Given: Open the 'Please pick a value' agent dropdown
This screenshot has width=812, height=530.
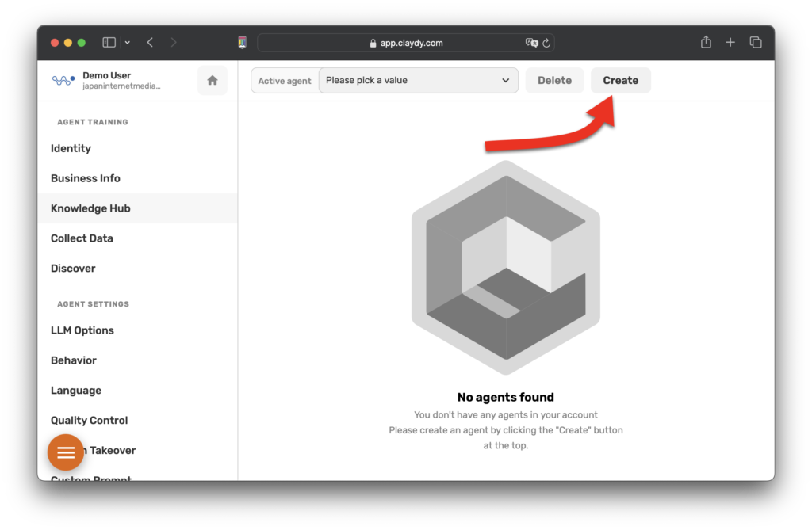Looking at the screenshot, I should point(418,80).
